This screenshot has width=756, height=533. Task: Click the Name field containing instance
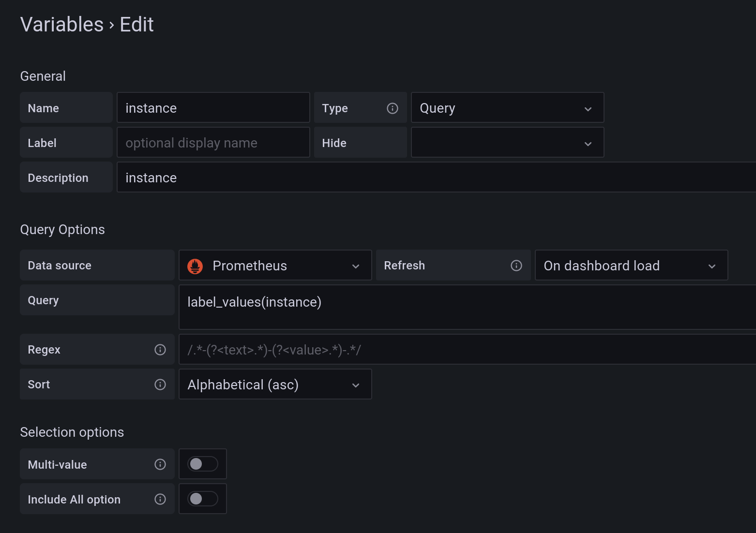pyautogui.click(x=213, y=107)
